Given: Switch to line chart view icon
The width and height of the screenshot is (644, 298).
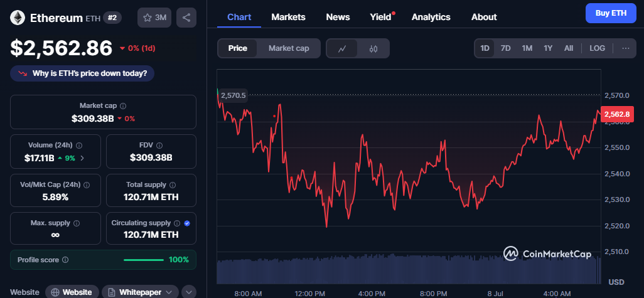Looking at the screenshot, I should pyautogui.click(x=341, y=48).
